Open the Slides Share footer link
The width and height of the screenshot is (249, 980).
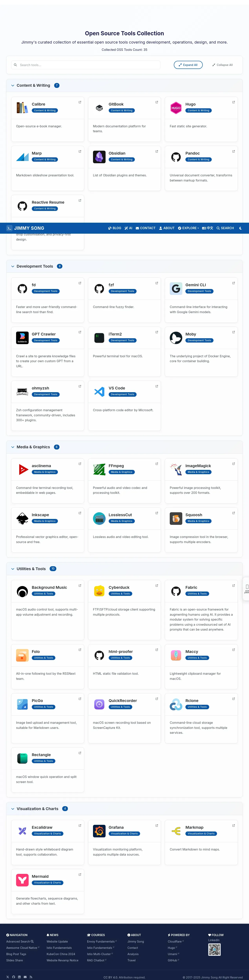[15, 960]
